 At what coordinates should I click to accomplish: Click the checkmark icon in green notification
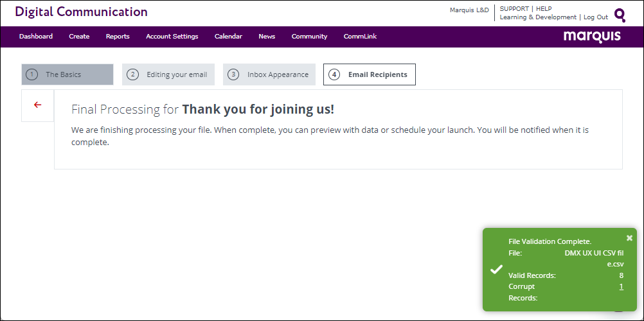[496, 270]
